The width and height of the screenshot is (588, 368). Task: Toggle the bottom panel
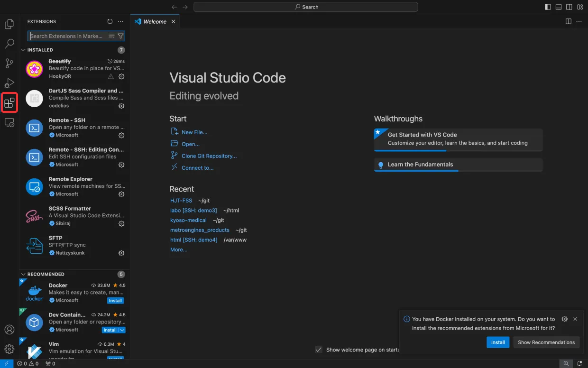[x=559, y=7]
